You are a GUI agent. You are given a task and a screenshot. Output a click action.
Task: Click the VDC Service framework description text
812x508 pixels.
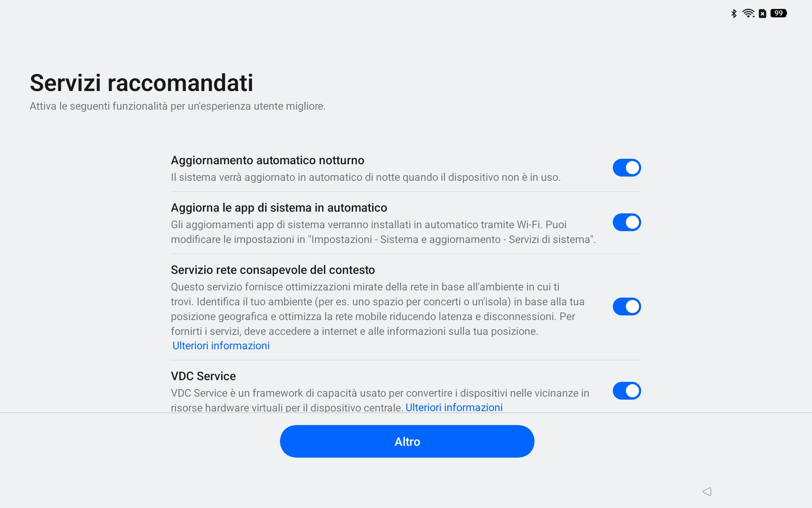(380, 400)
